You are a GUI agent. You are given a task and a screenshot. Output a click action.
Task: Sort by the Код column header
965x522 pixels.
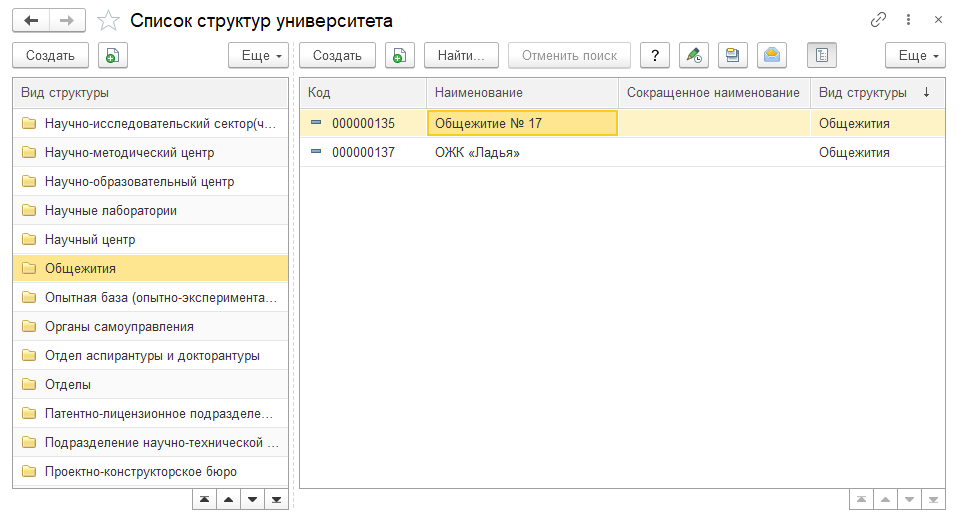[363, 92]
